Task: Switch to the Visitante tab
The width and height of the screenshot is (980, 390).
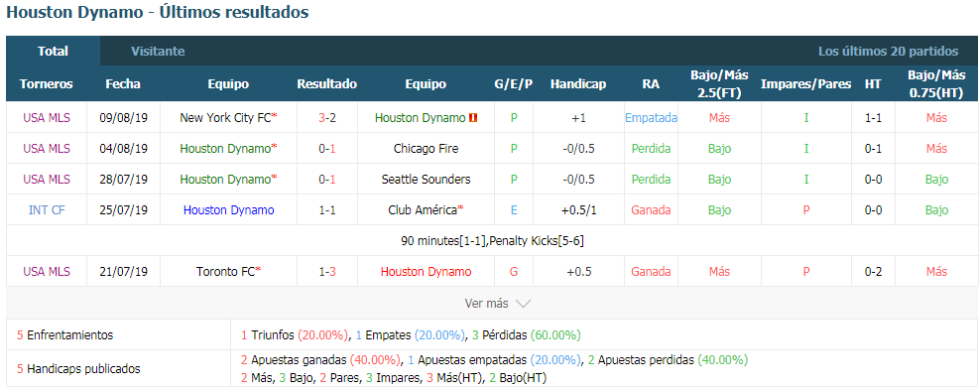Action: click(x=158, y=52)
